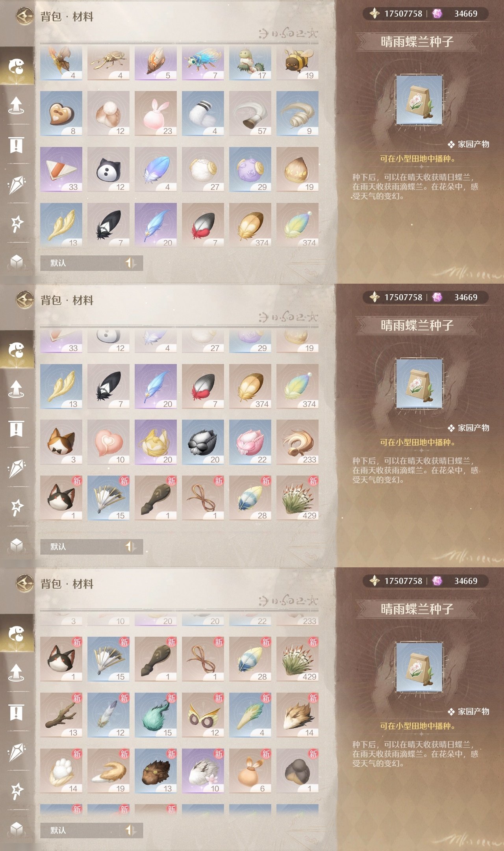Select the bumblebee material with count 19
The height and width of the screenshot is (851, 504).
(297, 63)
